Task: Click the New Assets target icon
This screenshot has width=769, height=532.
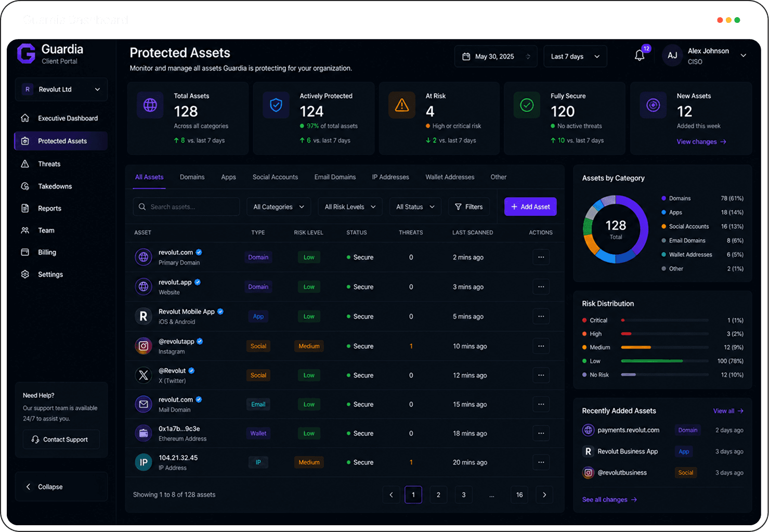Action: click(x=653, y=105)
